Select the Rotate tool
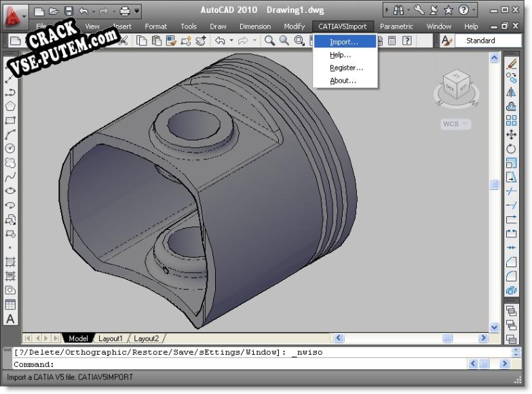532x394 pixels. (x=512, y=149)
